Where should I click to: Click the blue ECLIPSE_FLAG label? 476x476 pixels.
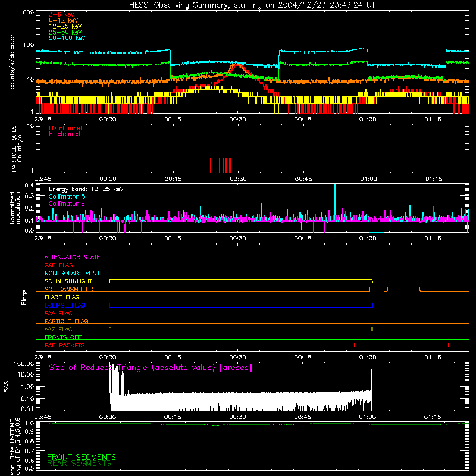pos(65,305)
